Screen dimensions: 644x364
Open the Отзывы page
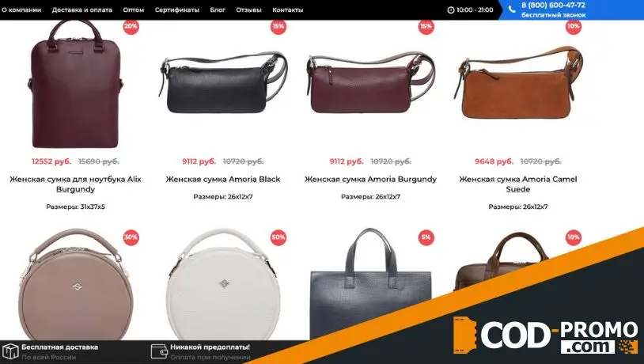[249, 9]
